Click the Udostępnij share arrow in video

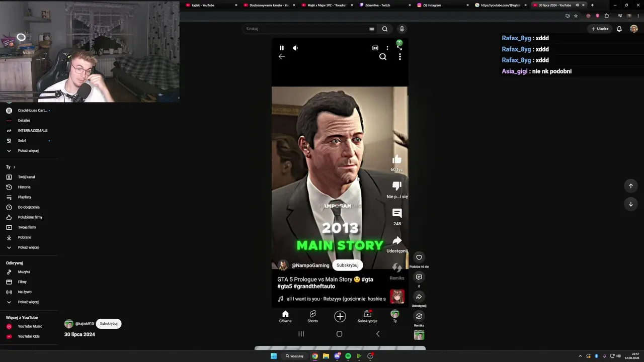click(x=397, y=240)
